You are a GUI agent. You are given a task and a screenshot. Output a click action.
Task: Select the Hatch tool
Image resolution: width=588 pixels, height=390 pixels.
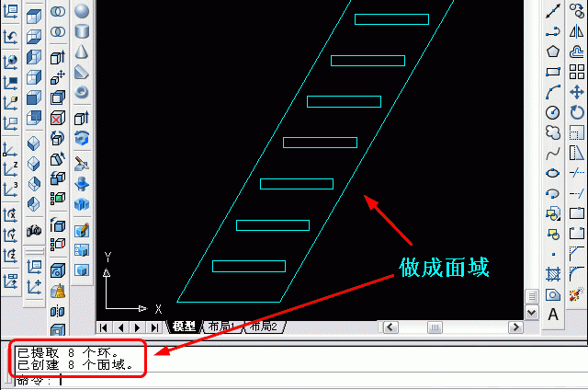pos(553,274)
